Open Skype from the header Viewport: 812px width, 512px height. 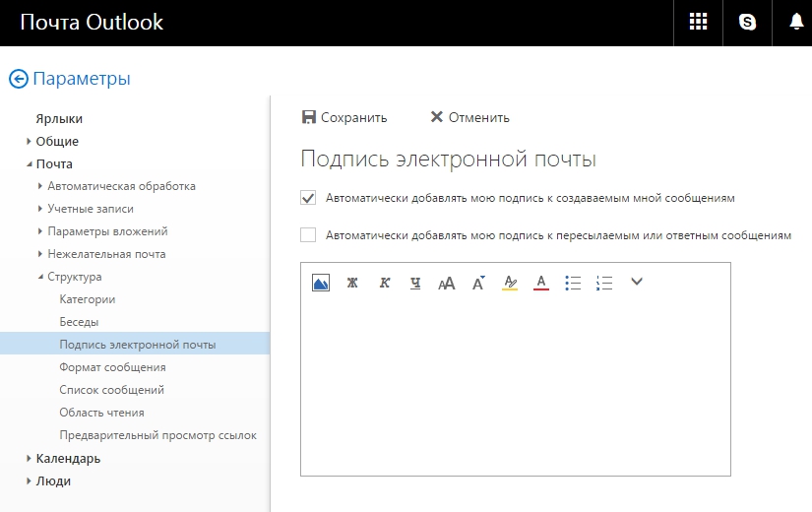pyautogui.click(x=747, y=23)
